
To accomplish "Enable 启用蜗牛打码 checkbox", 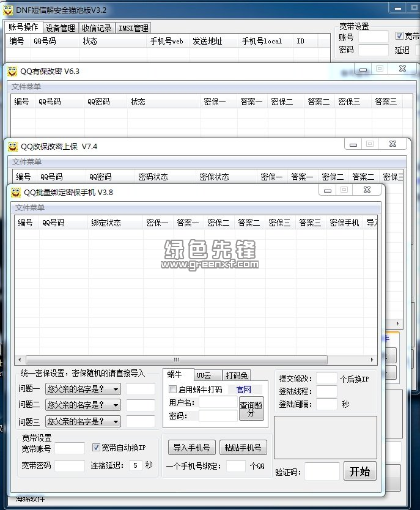I will 172,389.
